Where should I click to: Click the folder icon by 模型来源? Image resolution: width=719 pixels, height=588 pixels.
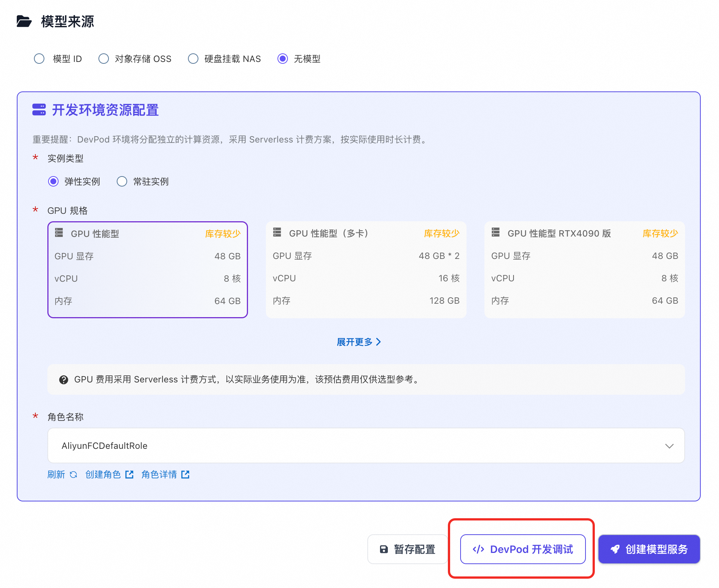click(24, 21)
